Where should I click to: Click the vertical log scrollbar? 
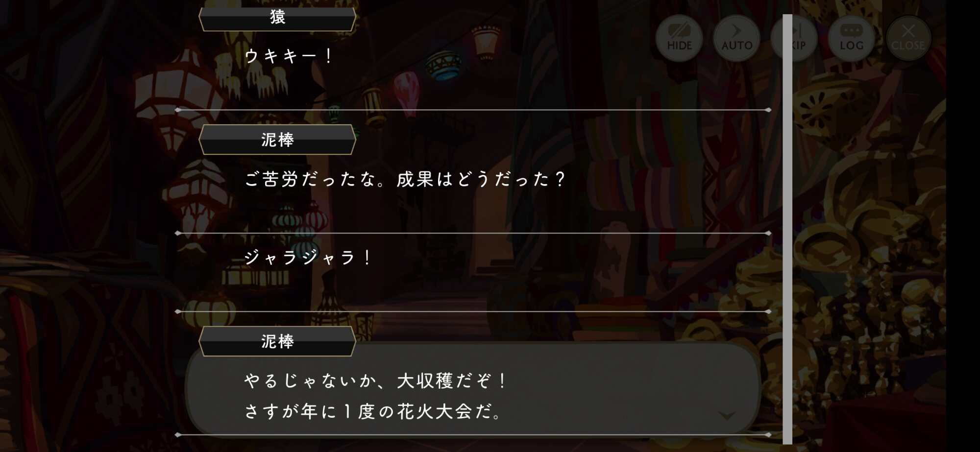[x=787, y=229]
